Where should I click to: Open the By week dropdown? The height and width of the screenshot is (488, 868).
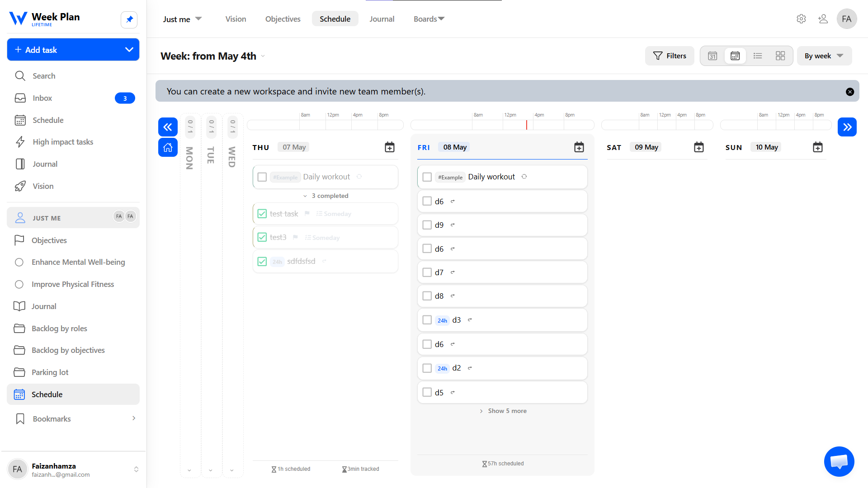pyautogui.click(x=824, y=56)
